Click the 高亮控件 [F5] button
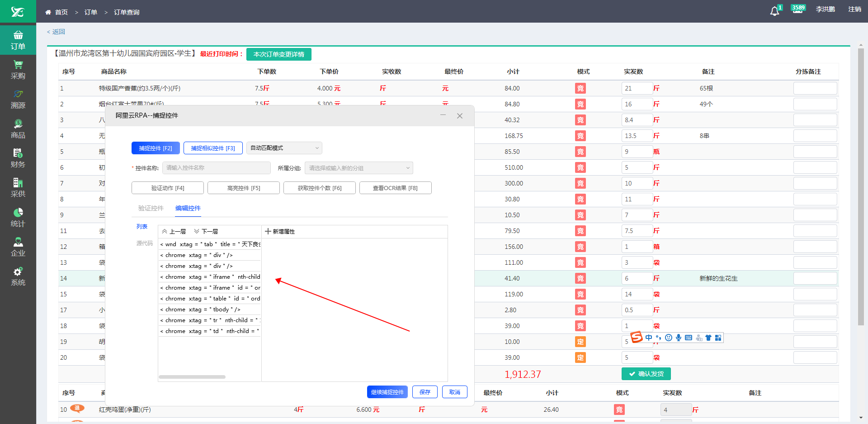The image size is (868, 424). pyautogui.click(x=244, y=188)
